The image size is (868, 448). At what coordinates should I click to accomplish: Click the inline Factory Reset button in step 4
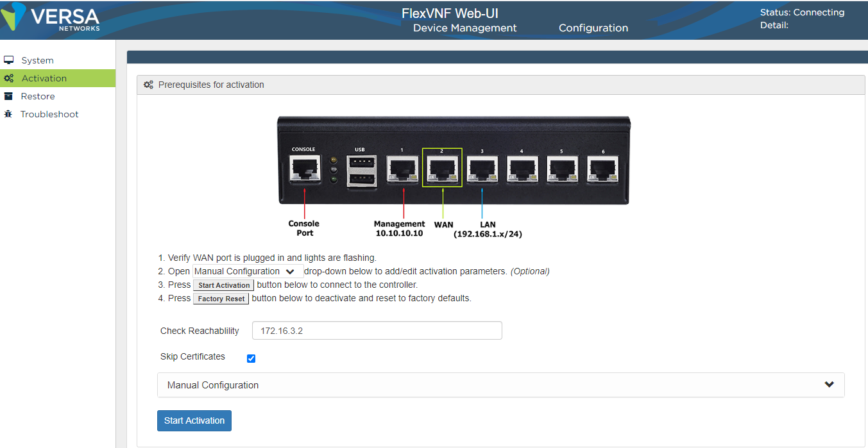click(x=221, y=299)
